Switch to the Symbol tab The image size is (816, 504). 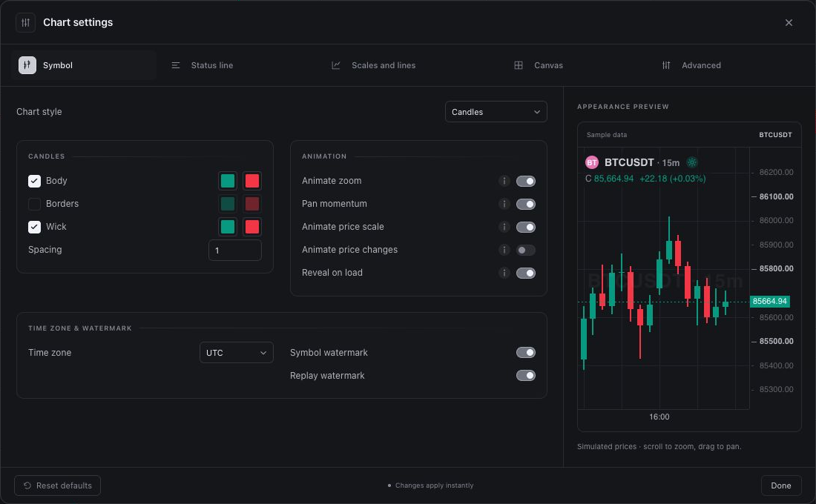coord(83,65)
